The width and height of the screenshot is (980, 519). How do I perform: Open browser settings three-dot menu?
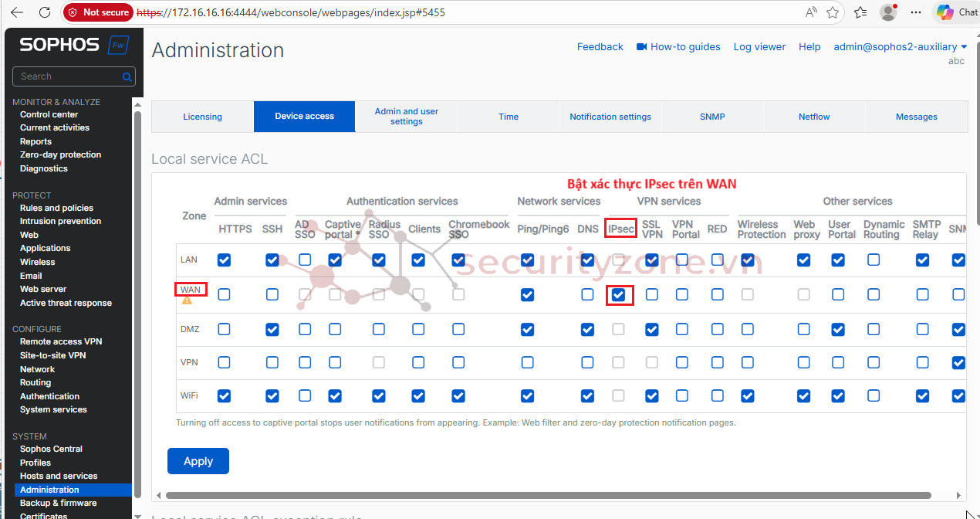(916, 12)
